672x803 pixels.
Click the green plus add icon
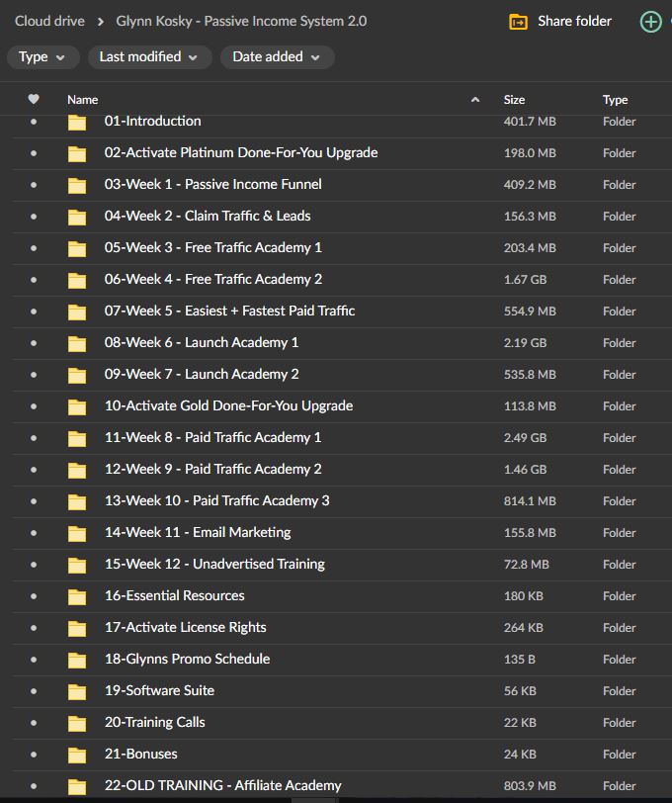650,22
